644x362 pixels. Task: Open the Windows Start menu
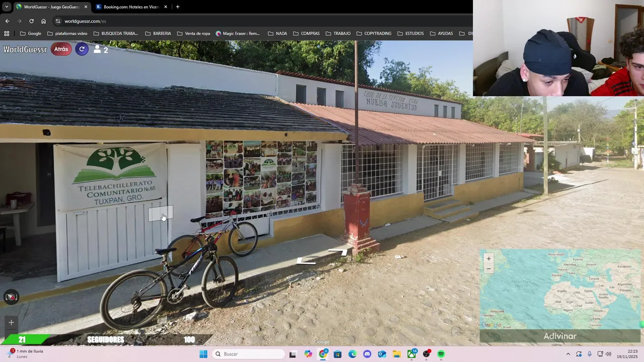pyautogui.click(x=203, y=354)
